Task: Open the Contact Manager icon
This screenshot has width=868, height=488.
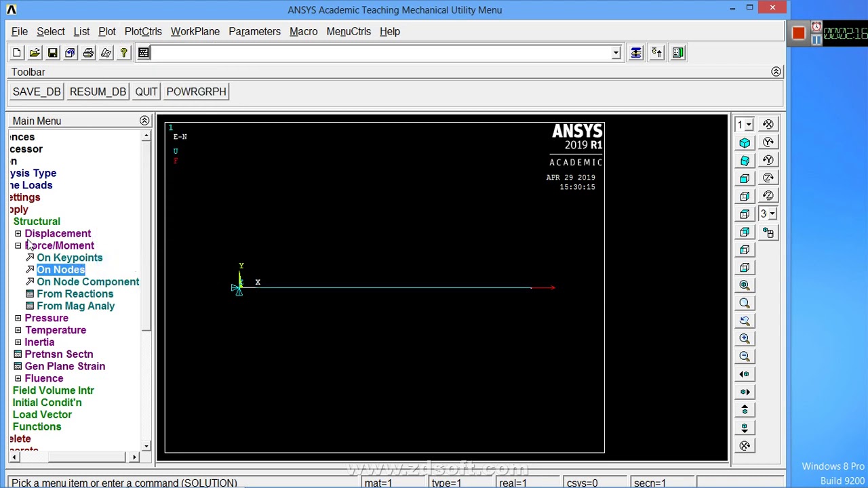Action: click(x=678, y=53)
